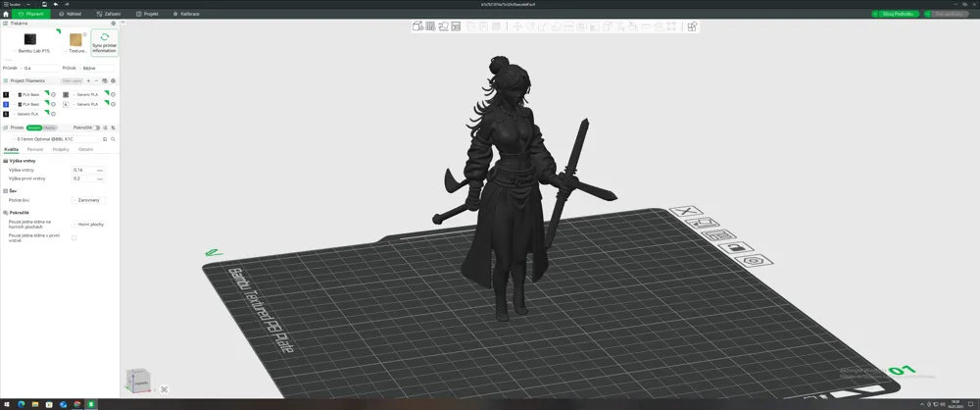Switch to the Náhled preview tab
Screen dimensions: 980x410
point(70,14)
